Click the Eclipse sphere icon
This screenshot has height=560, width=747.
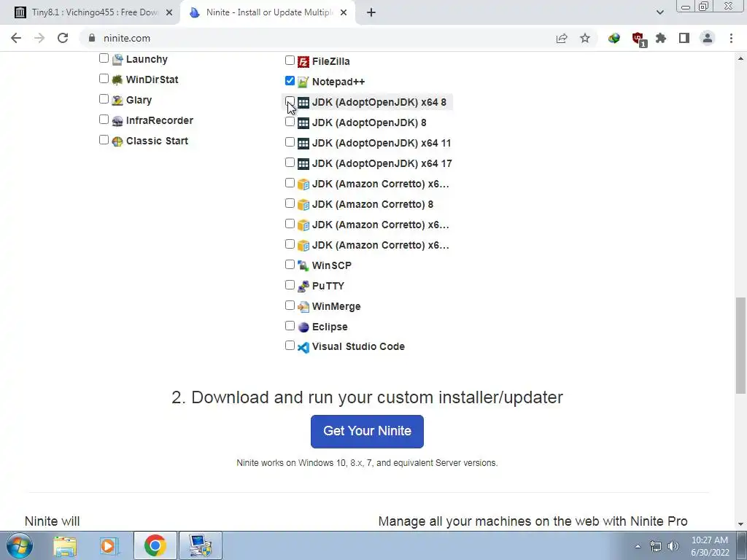coord(303,327)
